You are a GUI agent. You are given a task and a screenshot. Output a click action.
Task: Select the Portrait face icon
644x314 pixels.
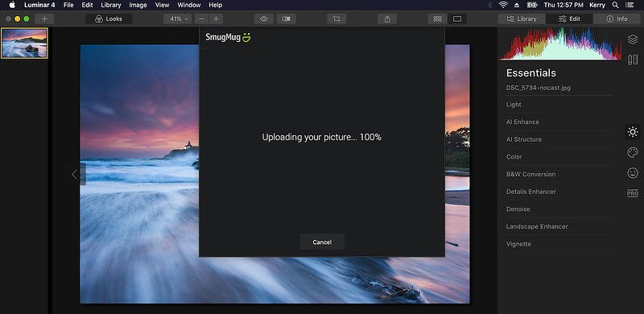[633, 173]
